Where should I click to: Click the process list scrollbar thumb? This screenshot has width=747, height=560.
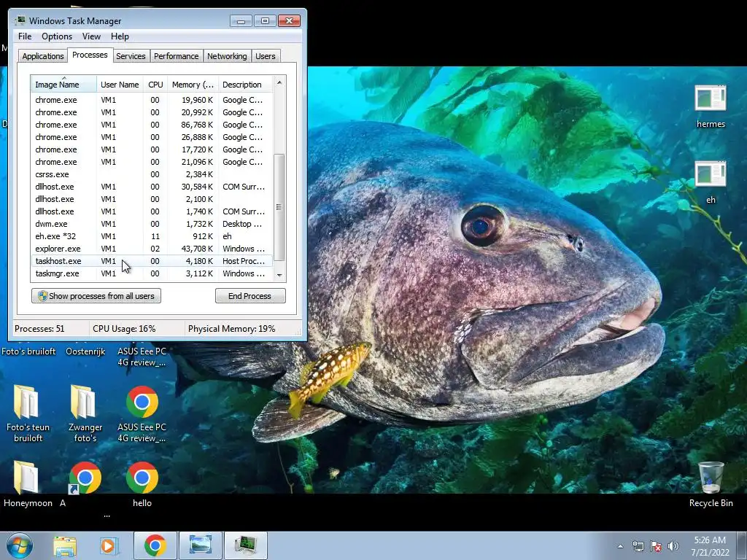tap(279, 207)
